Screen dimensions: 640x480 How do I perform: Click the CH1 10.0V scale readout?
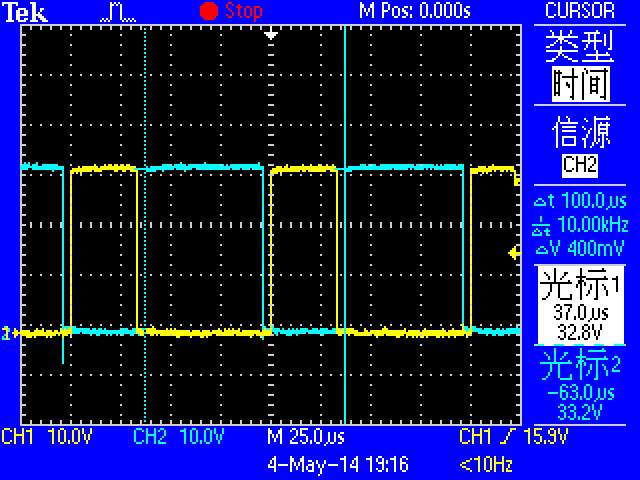[47, 436]
